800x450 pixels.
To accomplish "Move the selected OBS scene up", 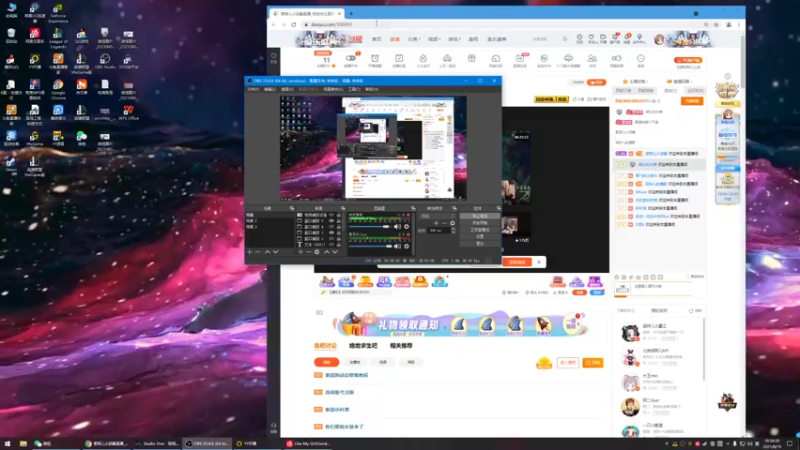I will (267, 252).
